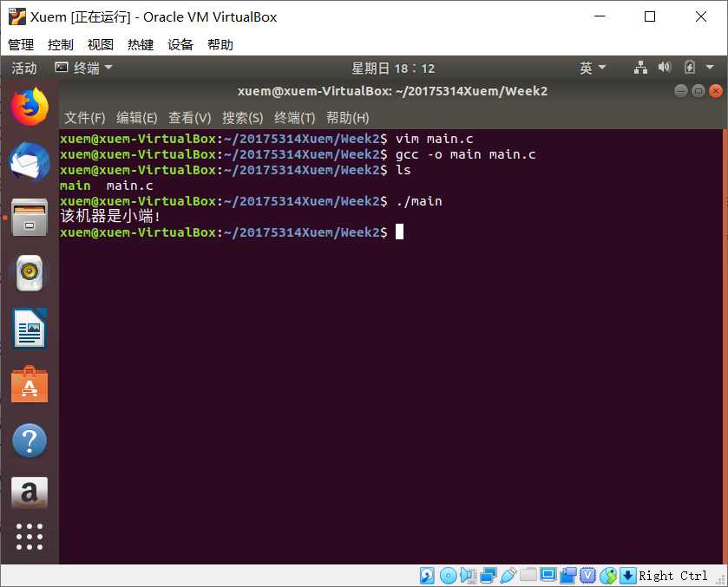The width and height of the screenshot is (728, 587).
Task: Close the terminal window
Action: 716,90
